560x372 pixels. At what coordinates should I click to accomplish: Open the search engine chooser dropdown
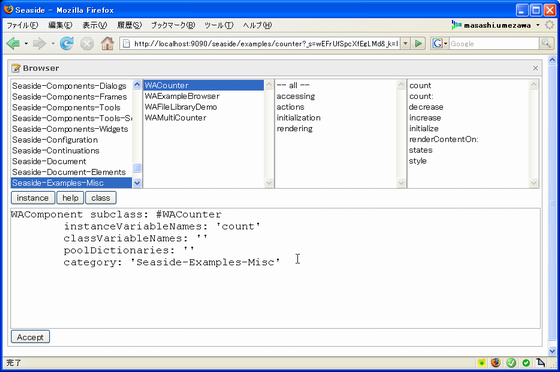pyautogui.click(x=446, y=44)
